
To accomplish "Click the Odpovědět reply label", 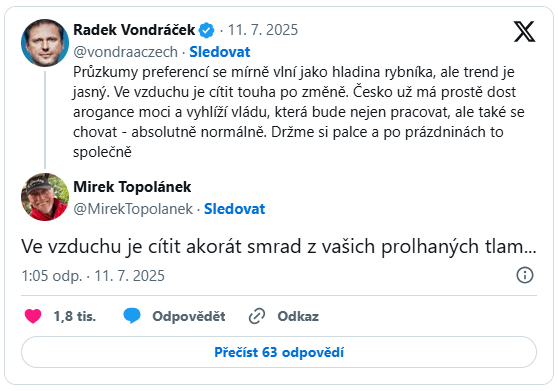I will pos(189,316).
